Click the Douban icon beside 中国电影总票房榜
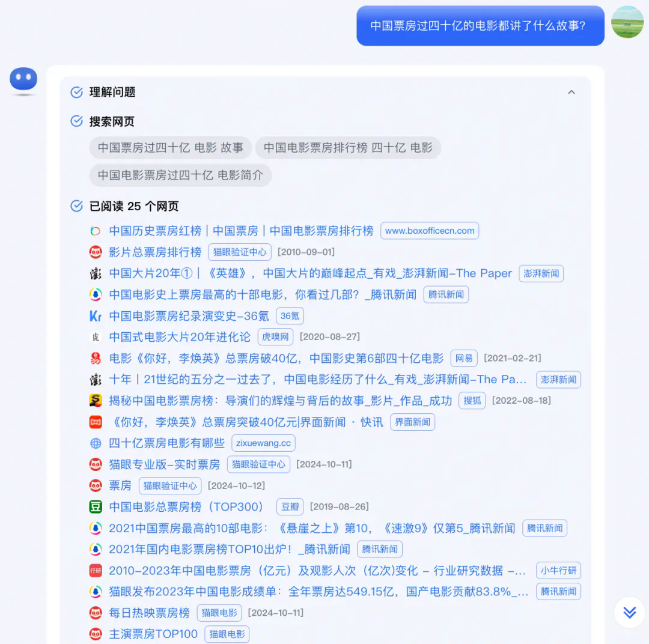The image size is (649, 644). pos(96,506)
